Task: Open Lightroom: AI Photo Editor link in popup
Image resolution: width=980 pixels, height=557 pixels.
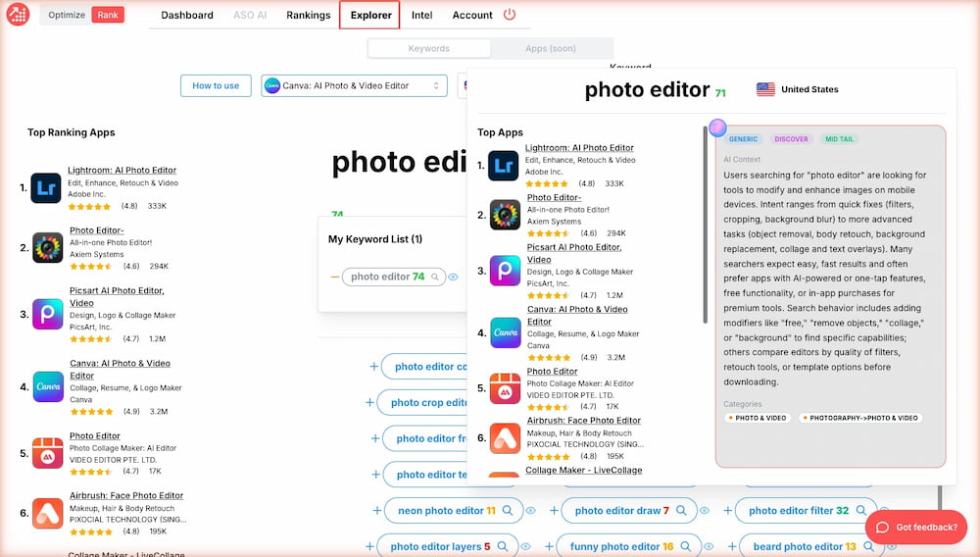Action: point(579,147)
